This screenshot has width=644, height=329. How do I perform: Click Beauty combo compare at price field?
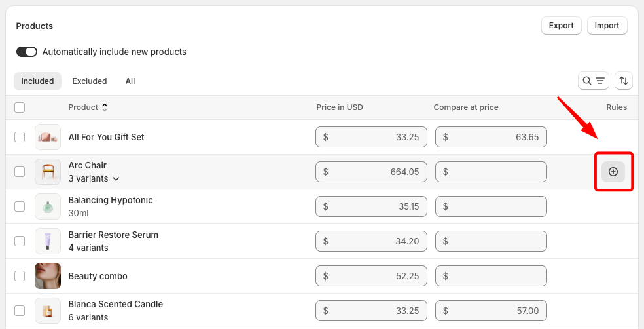491,276
